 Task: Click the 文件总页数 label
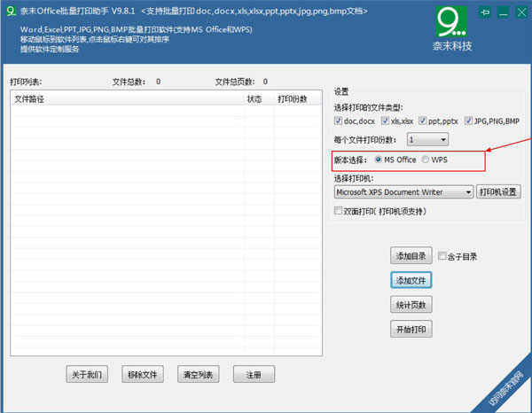(235, 82)
